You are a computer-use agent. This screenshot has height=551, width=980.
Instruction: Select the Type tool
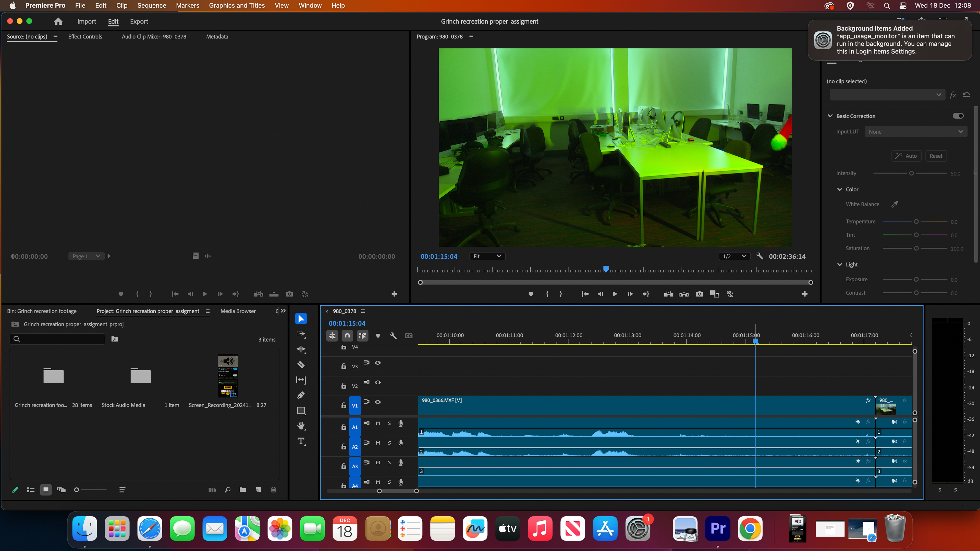[301, 441]
